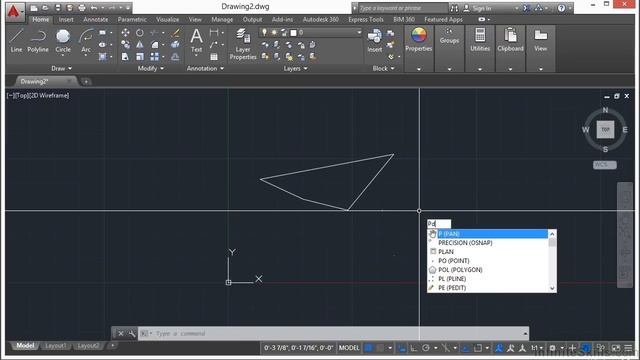Click the Save icon in quick access toolbar
The height and width of the screenshot is (360, 640).
point(58,8)
